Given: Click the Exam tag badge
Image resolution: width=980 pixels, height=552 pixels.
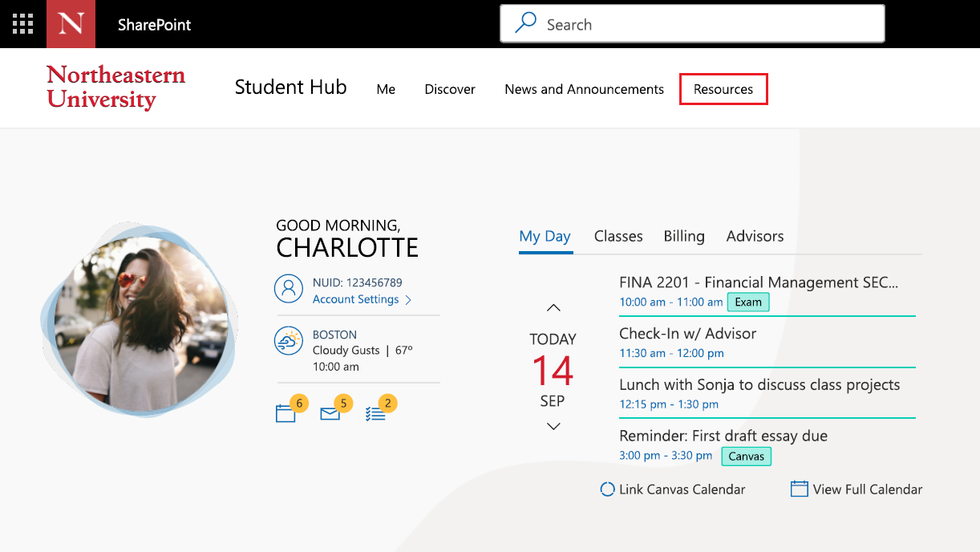Looking at the screenshot, I should [748, 302].
